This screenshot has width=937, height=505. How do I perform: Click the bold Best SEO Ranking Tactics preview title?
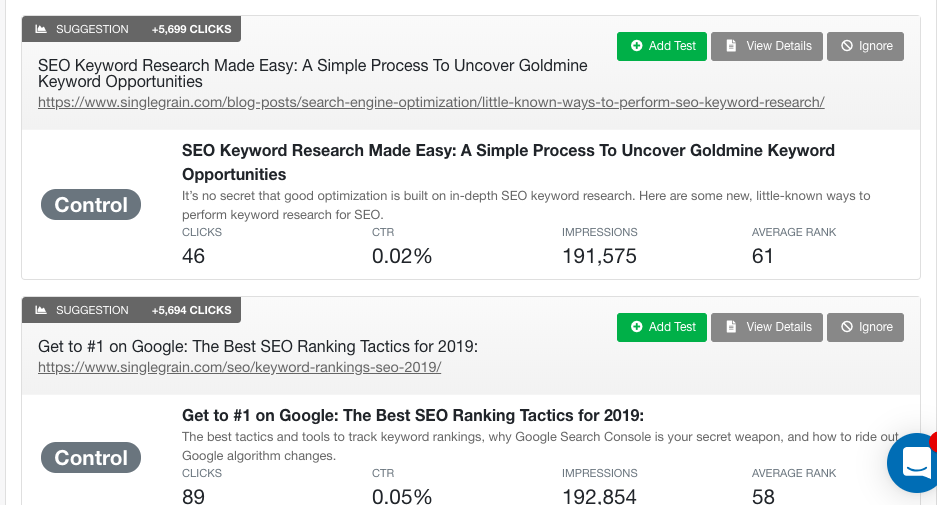tap(413, 415)
